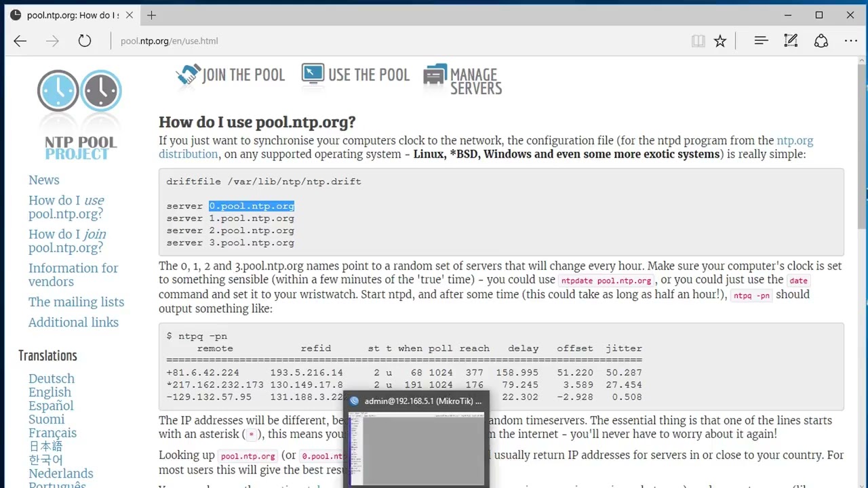Switch language to Deutsch

52,379
